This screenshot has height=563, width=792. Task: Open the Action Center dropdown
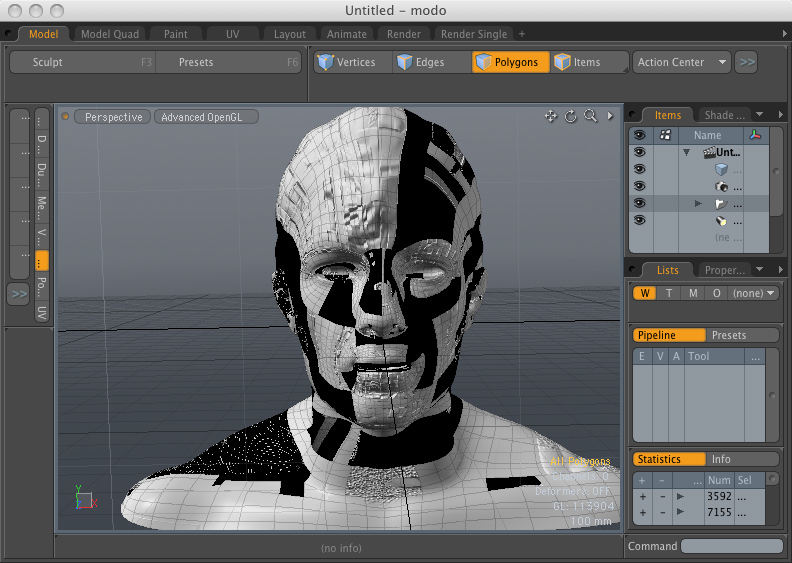coord(681,62)
